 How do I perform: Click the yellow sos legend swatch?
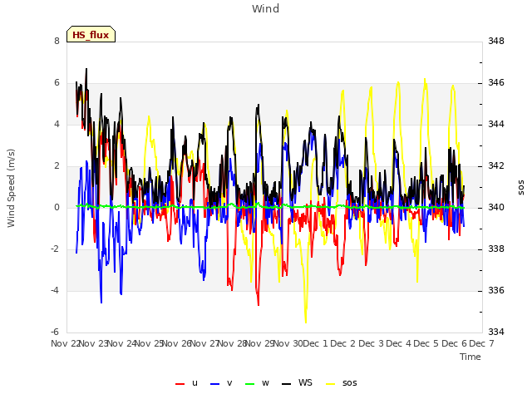coord(331,384)
